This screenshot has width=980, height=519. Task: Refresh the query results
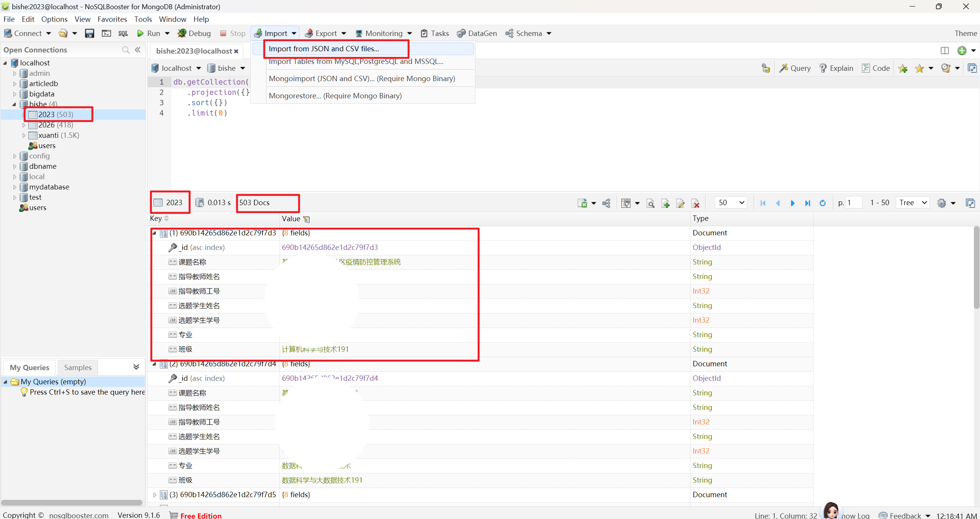pos(822,203)
